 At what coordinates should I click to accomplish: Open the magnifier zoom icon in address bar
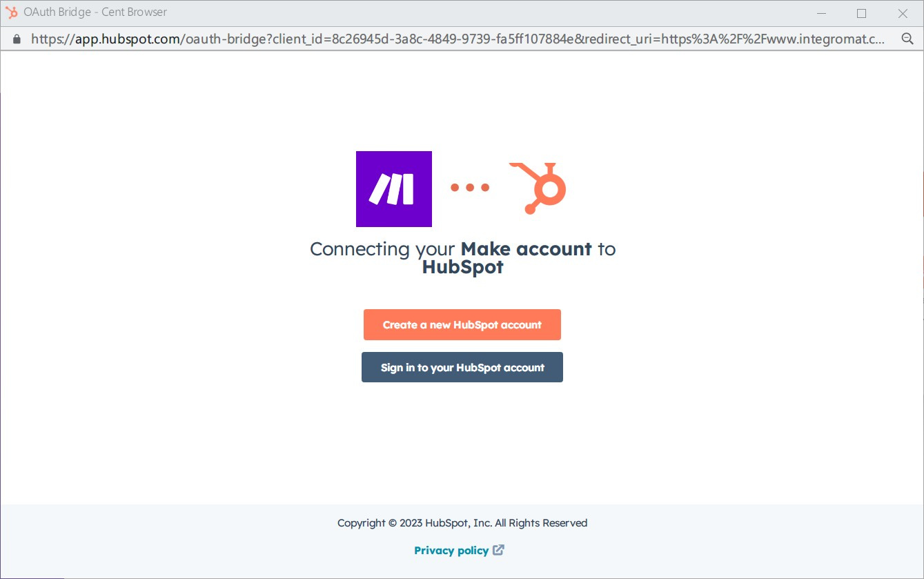tap(907, 39)
